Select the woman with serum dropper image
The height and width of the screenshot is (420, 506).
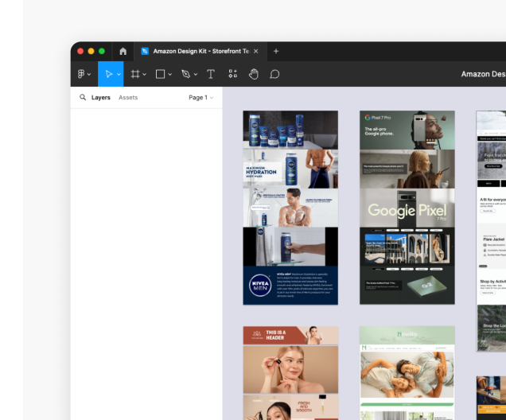pyautogui.click(x=290, y=370)
